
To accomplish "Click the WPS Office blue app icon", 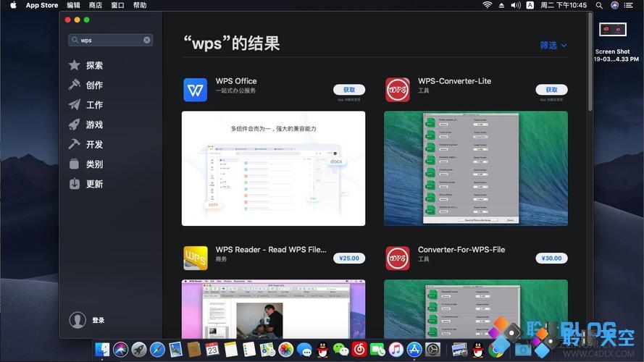I will pos(195,90).
